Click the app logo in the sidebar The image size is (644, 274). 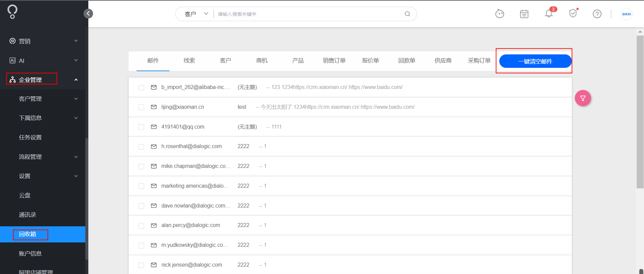coord(12,12)
